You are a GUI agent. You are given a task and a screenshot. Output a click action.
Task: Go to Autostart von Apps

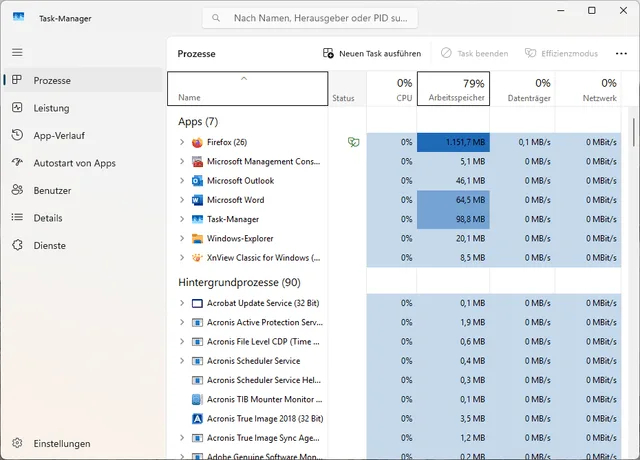tap(74, 163)
